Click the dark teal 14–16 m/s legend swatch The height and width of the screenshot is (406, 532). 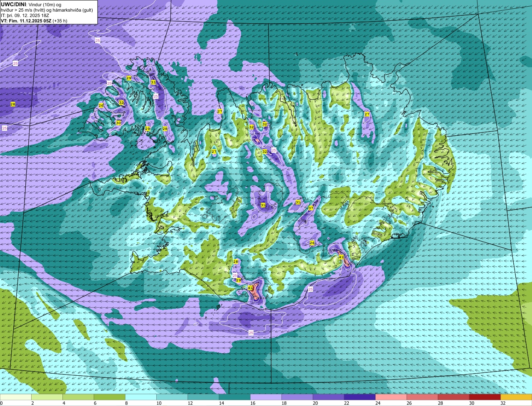[234, 397]
